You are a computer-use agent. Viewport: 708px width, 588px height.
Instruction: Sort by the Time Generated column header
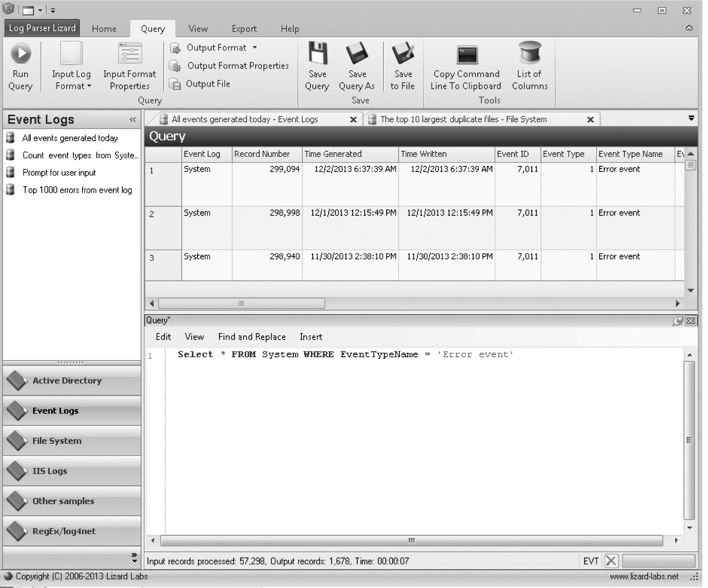(x=350, y=154)
